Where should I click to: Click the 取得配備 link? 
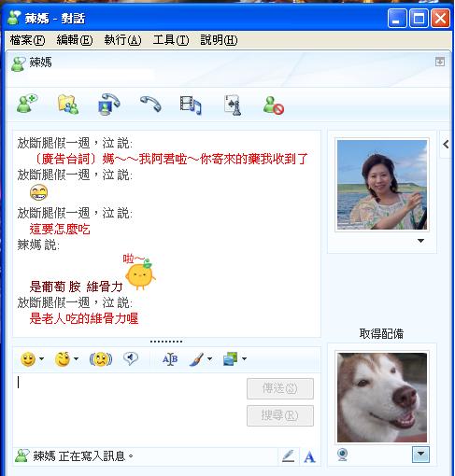pyautogui.click(x=381, y=334)
